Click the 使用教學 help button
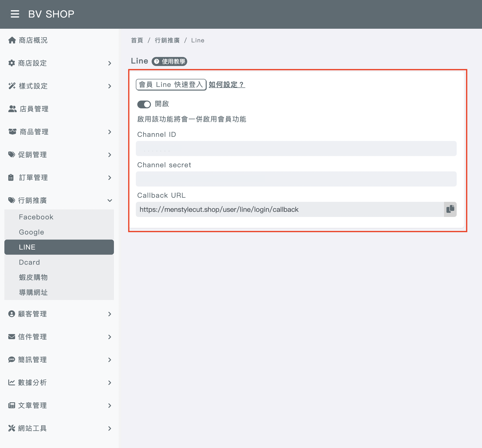 point(169,61)
